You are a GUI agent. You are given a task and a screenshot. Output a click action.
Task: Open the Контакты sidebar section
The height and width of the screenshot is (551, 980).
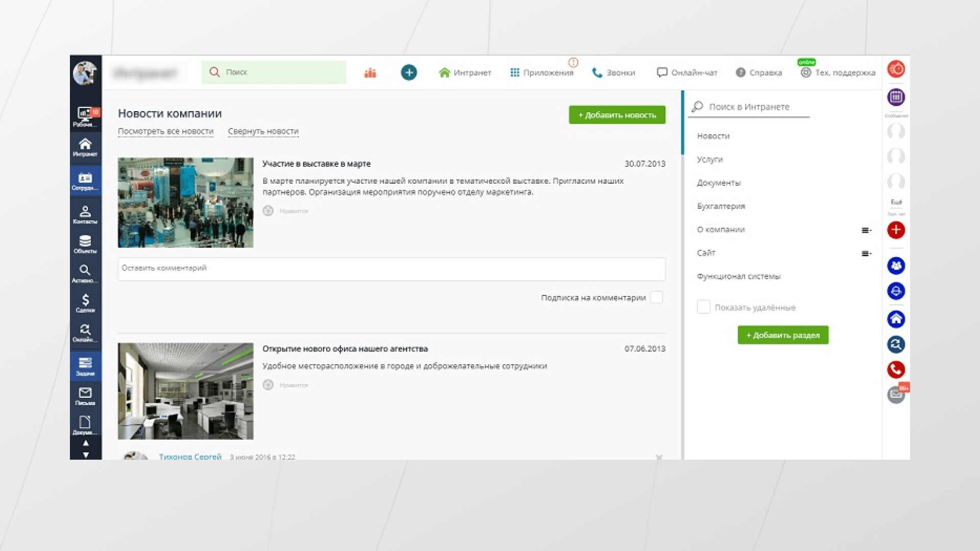[x=85, y=215]
